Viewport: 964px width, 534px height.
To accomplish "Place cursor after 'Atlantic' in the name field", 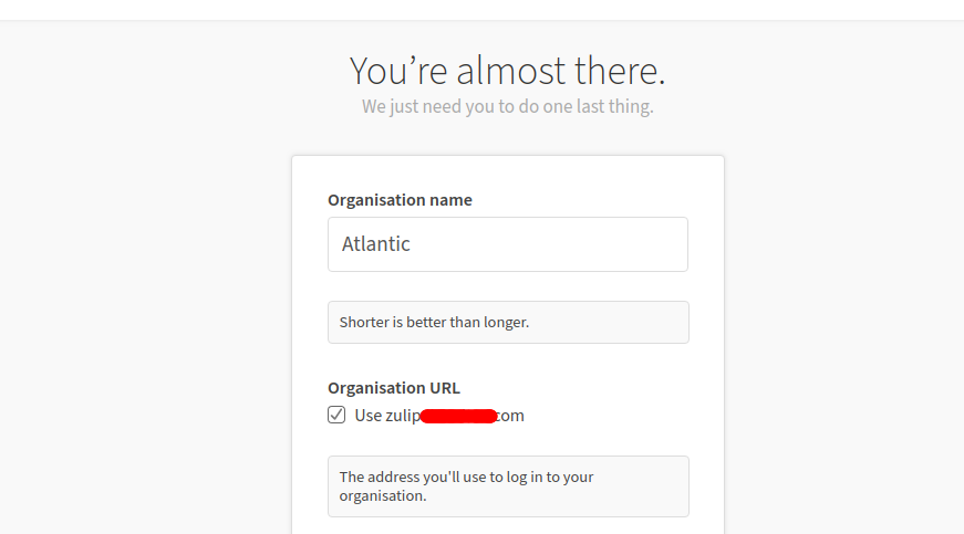I will coord(411,244).
